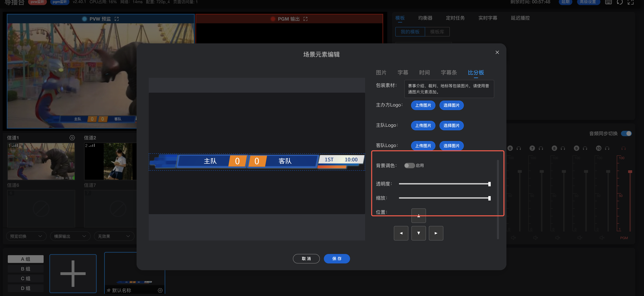Click the 取消 button
The image size is (644, 296).
pos(306,259)
